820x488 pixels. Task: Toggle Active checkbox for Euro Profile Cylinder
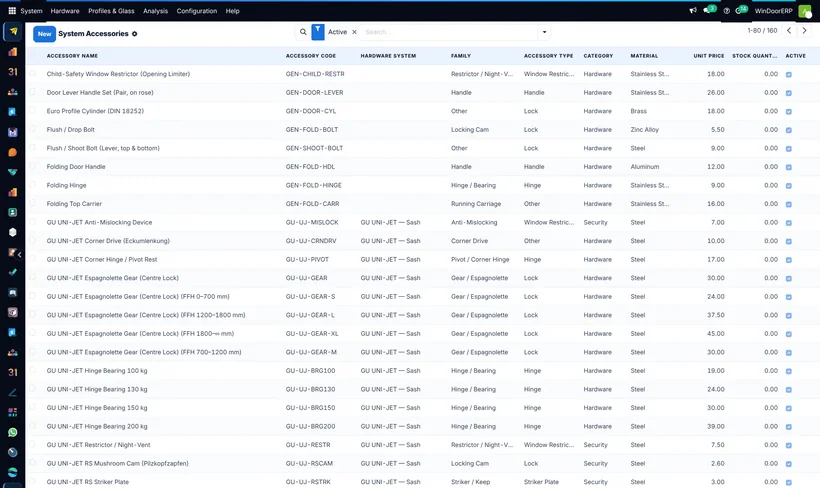pos(789,111)
